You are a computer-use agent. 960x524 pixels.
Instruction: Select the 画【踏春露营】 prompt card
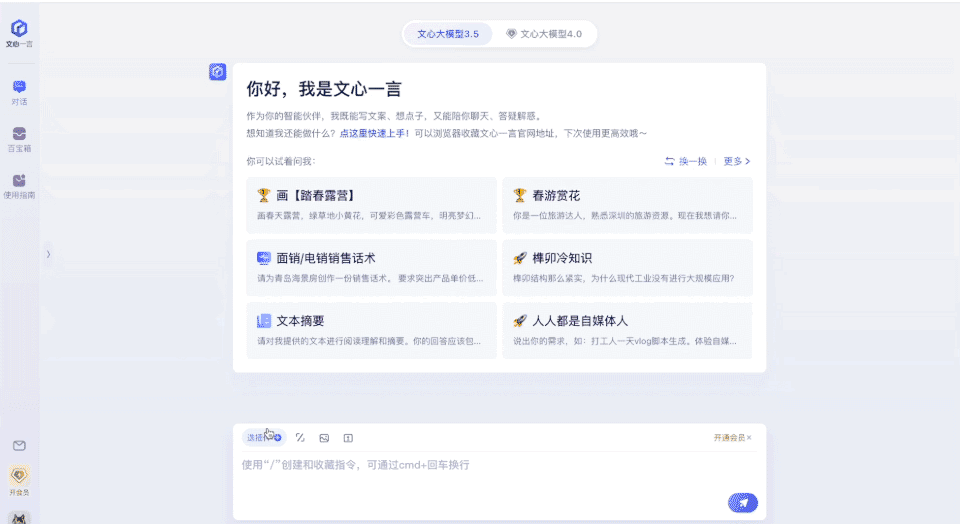[x=371, y=205]
